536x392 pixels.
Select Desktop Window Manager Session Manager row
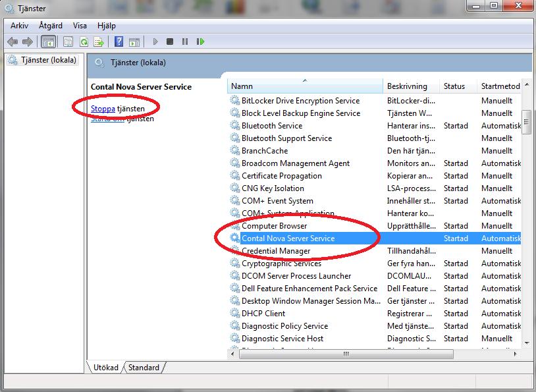[374, 301]
